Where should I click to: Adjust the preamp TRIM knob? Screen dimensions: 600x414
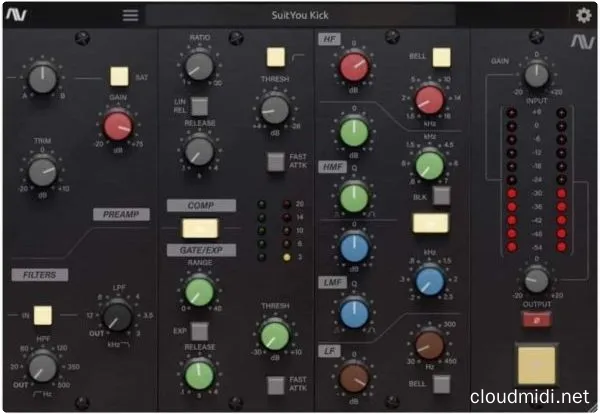pyautogui.click(x=42, y=172)
